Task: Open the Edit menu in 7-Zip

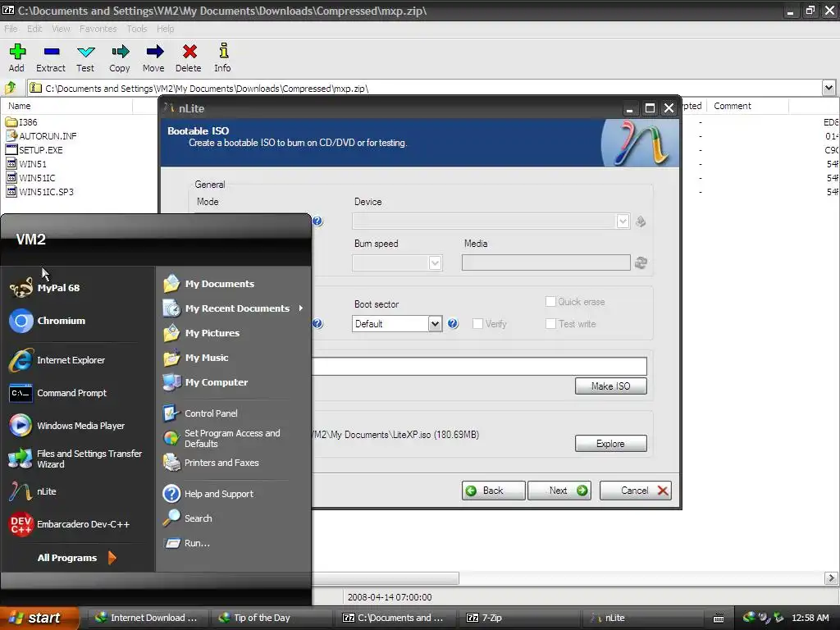Action: coord(34,29)
